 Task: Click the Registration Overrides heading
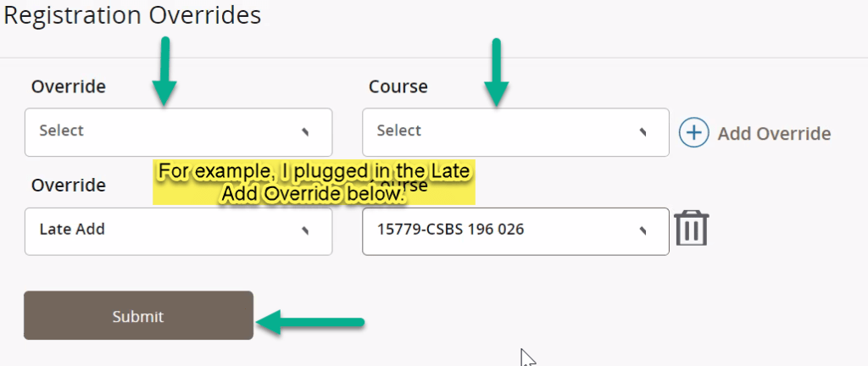tap(132, 15)
